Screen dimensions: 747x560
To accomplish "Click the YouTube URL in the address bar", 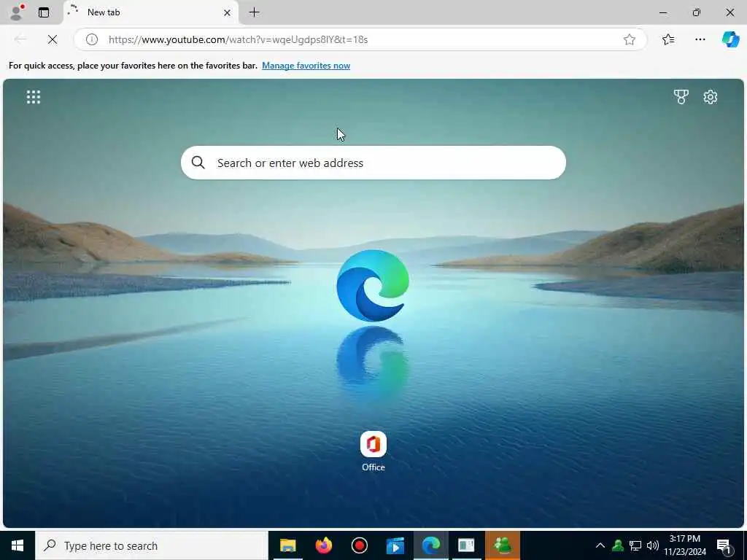I will pyautogui.click(x=239, y=39).
